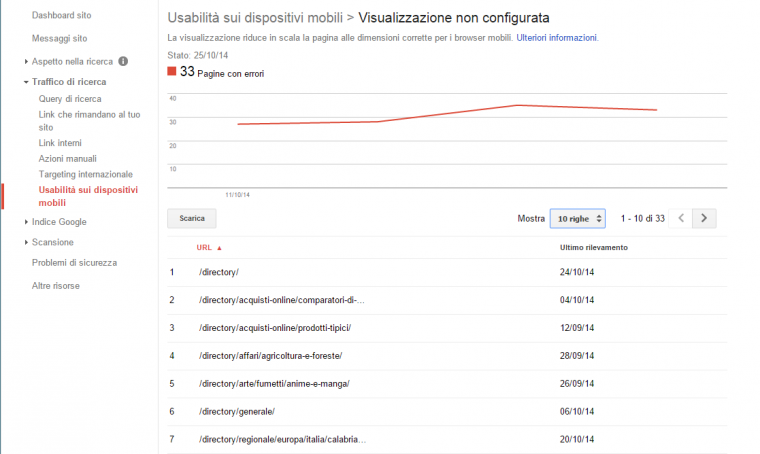Screen dimensions: 760x454
Task: Click the 11/10/14 chart axis label
Action: click(x=238, y=195)
